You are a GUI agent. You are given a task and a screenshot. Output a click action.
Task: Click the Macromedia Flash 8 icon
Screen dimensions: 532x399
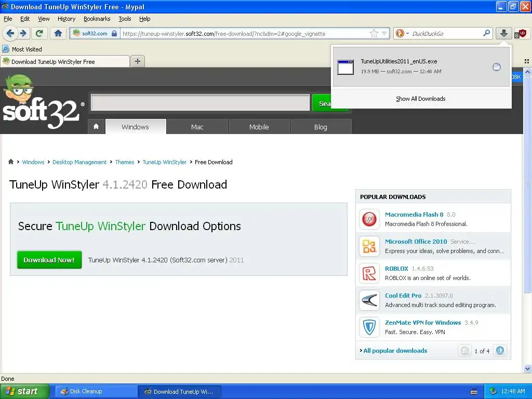click(x=369, y=219)
